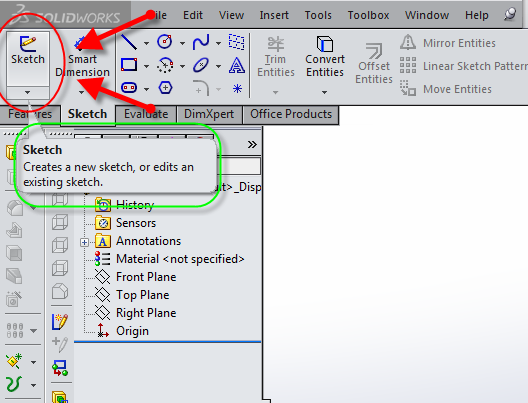Select the Polygon sketch tool
528x403 pixels.
tap(165, 88)
